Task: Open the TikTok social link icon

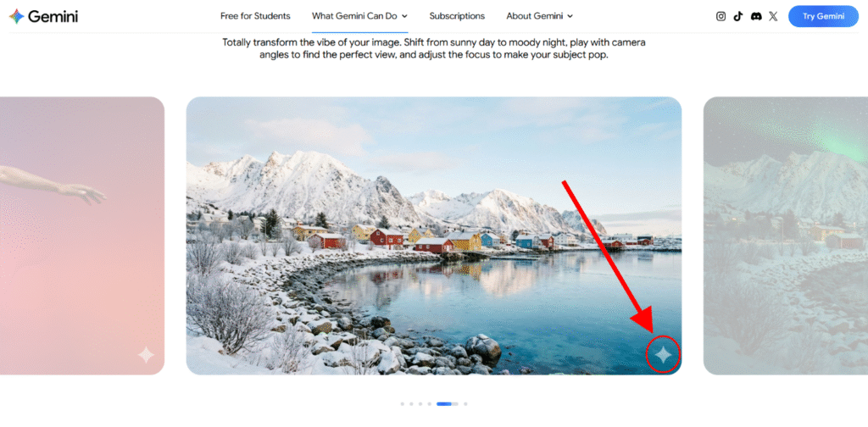Action: (x=738, y=16)
